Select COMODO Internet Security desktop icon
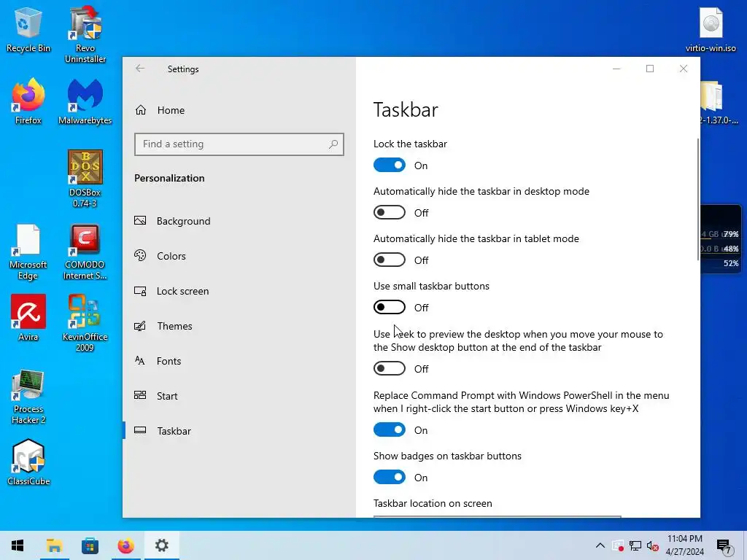Screen dimensions: 747x560 pos(85,252)
